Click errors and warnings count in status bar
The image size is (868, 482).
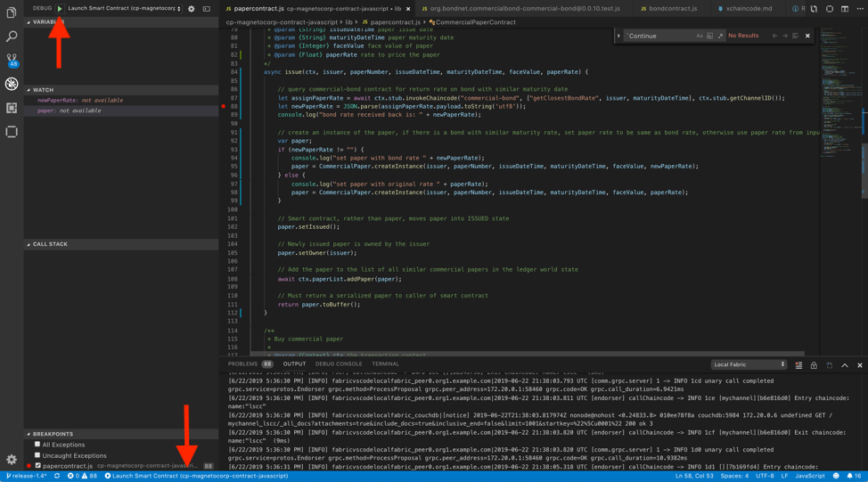(82, 476)
